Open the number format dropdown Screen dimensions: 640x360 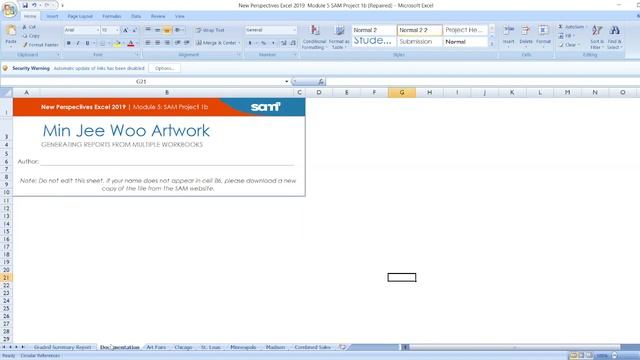pos(294,30)
